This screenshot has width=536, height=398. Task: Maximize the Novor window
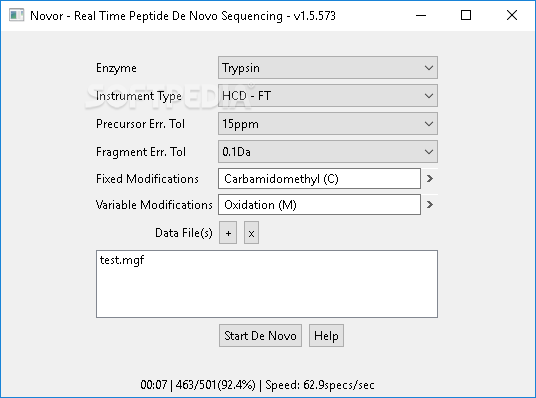tap(466, 15)
